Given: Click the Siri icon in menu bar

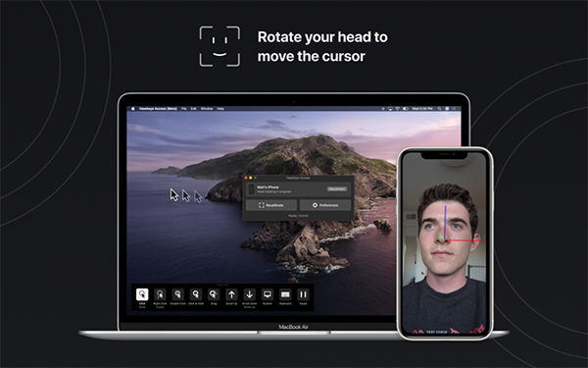Looking at the screenshot, I should pyautogui.click(x=447, y=109).
